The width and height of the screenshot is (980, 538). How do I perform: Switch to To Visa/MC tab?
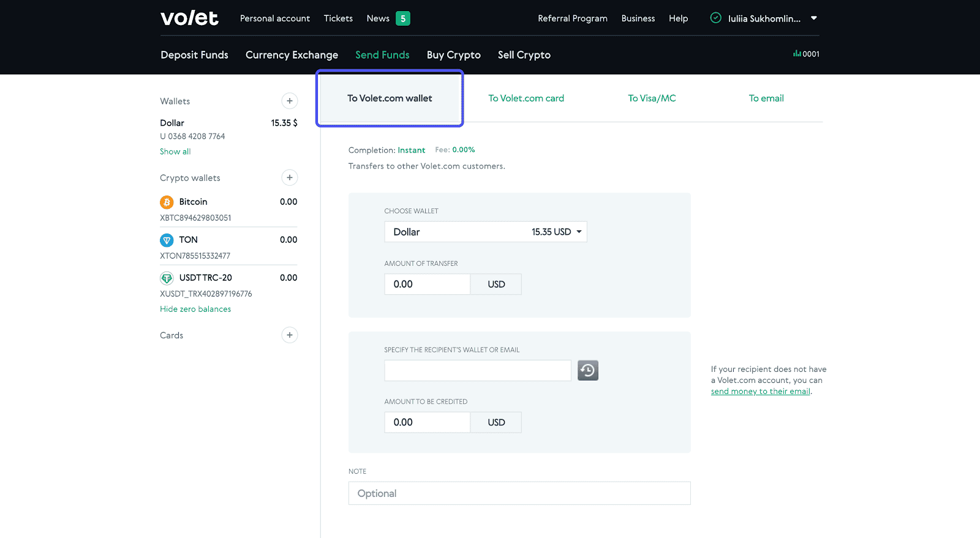pos(652,98)
